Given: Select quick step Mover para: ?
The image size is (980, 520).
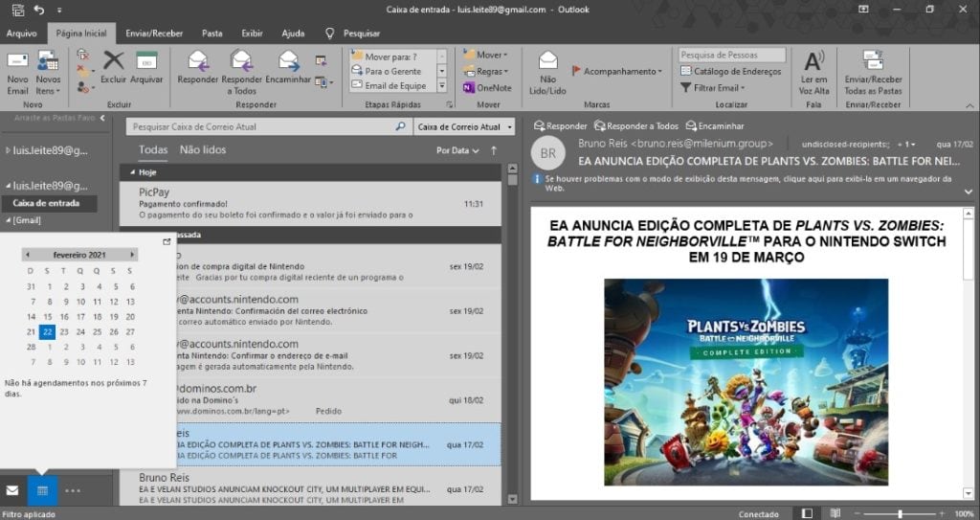Looking at the screenshot, I should coord(392,57).
